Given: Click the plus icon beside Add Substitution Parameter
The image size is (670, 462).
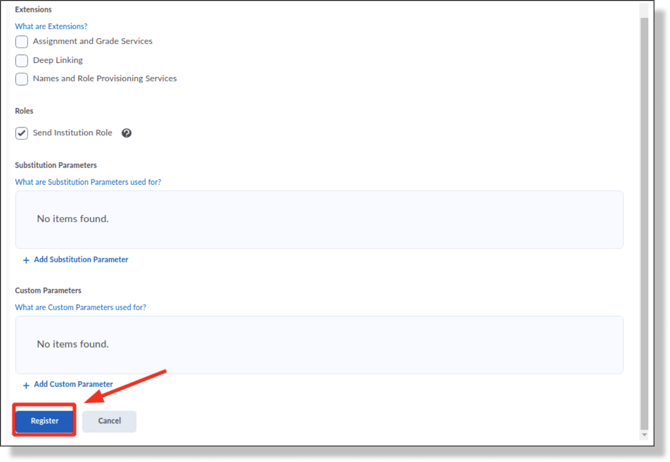Looking at the screenshot, I should click(x=26, y=260).
